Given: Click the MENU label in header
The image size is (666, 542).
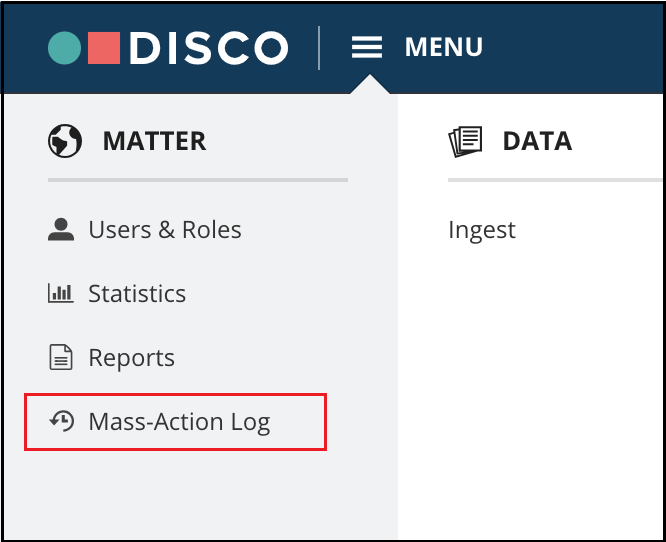Looking at the screenshot, I should coord(443,47).
